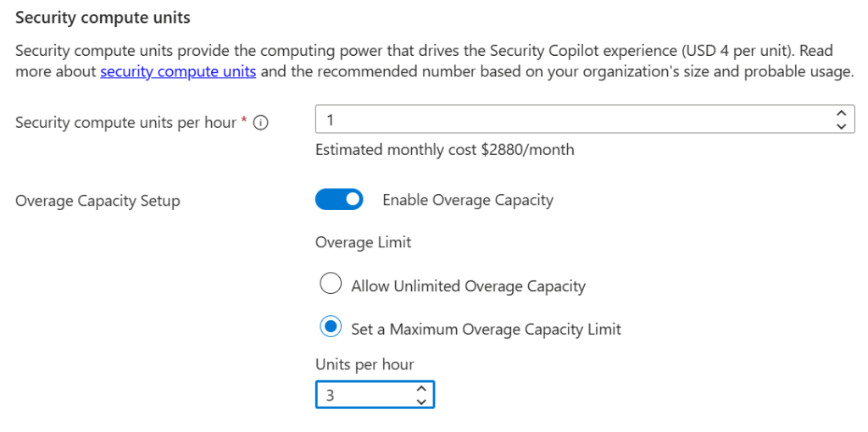Increment overage Units per hour value
The height and width of the screenshot is (432, 868).
421,388
